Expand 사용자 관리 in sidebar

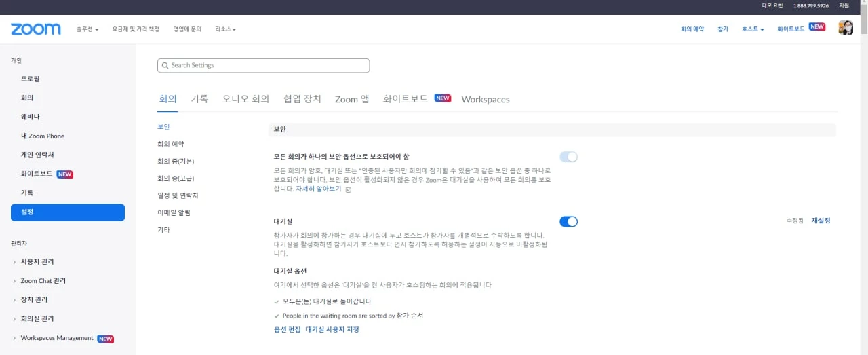37,262
